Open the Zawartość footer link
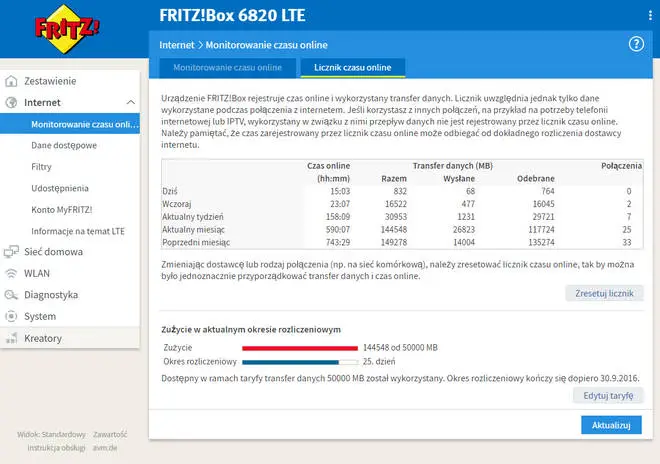The height and width of the screenshot is (464, 660). (x=110, y=434)
